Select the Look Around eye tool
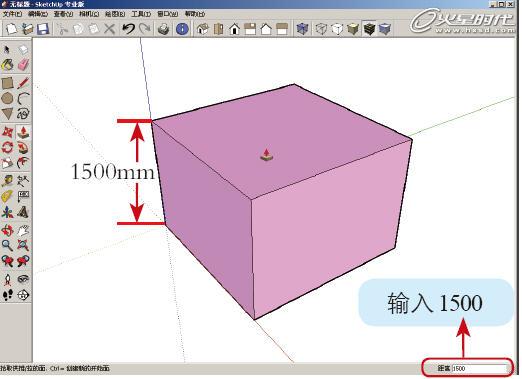 tap(23, 279)
